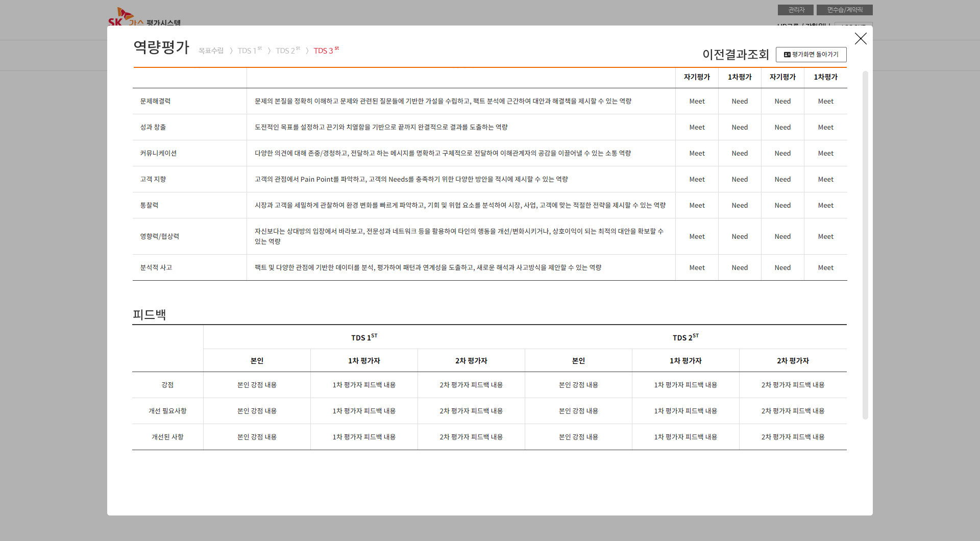Click the 평가화면 돌아가기 button
The width and height of the screenshot is (980, 541).
(811, 55)
